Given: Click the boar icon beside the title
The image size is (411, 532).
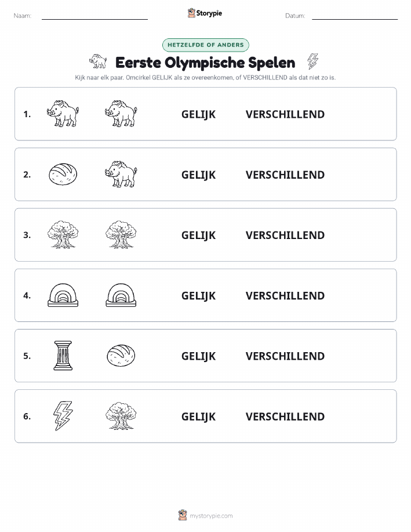Looking at the screenshot, I should click(98, 61).
